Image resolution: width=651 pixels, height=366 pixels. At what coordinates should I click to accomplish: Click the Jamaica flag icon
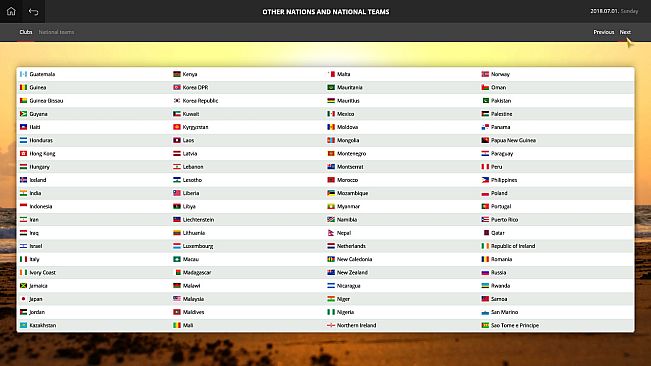pyautogui.click(x=24, y=286)
